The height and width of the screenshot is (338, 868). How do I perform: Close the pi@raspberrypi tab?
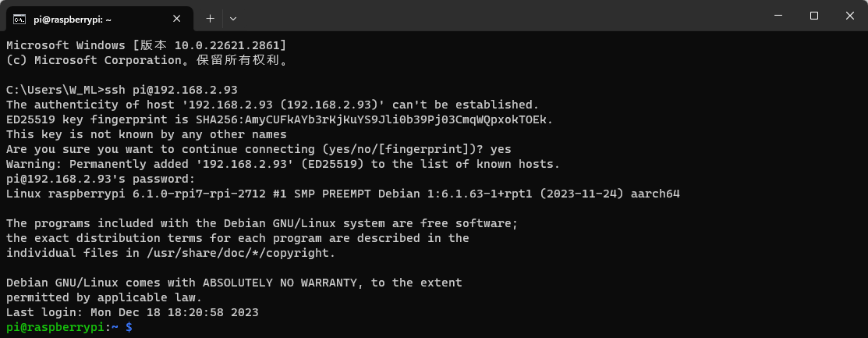[176, 19]
